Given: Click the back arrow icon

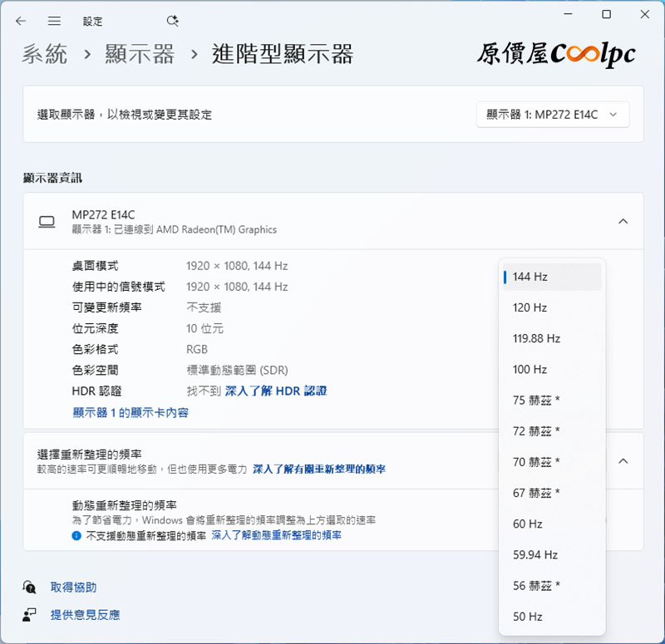Looking at the screenshot, I should 21,21.
